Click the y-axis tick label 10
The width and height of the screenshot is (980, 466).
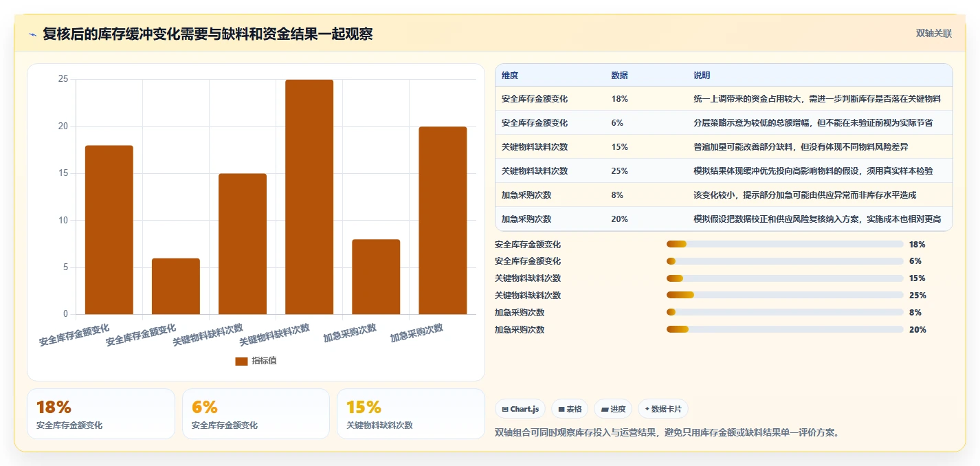(x=63, y=221)
